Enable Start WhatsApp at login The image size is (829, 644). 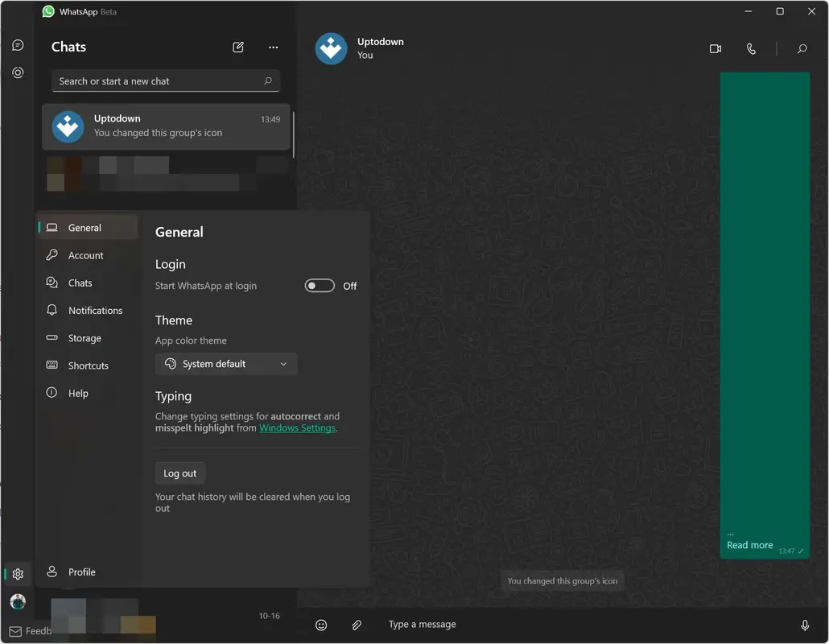click(320, 285)
